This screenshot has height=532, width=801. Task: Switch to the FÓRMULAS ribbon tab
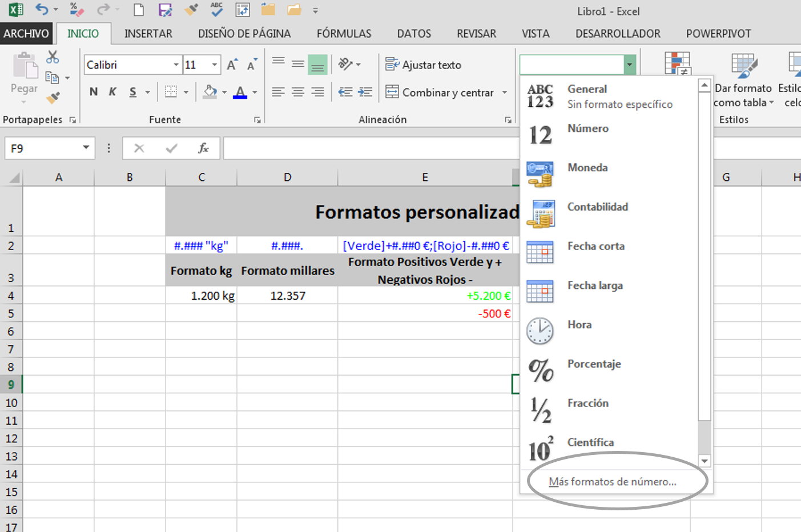coord(344,34)
